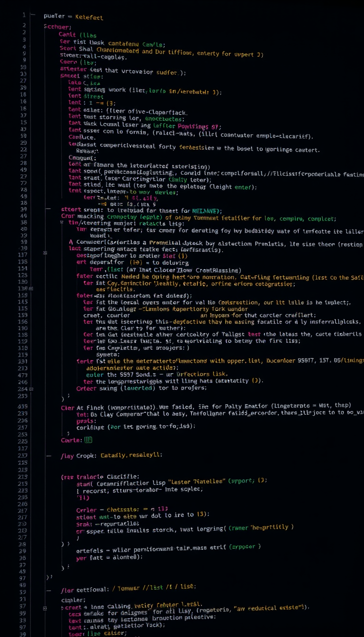The width and height of the screenshot is (364, 637).
Task: Toggle fold box beside 'creat = lone Cabling' line
Action: [45, 608]
